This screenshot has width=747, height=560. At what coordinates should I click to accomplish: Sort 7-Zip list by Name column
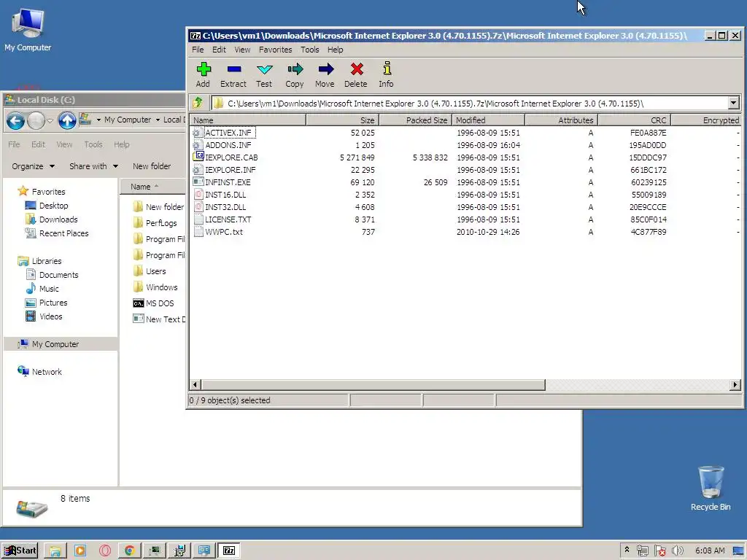click(248, 120)
